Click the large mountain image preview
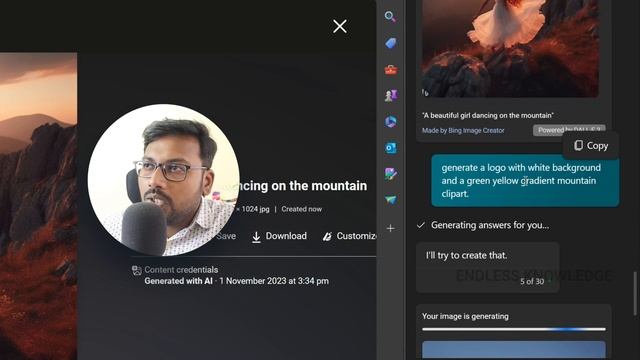This screenshot has height=360, width=640. [x=38, y=206]
